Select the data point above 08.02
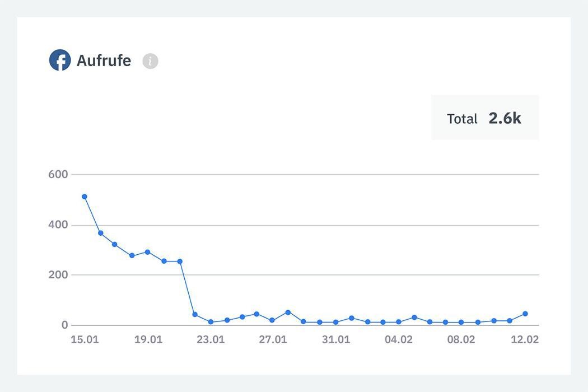The width and height of the screenshot is (588, 392). click(461, 322)
